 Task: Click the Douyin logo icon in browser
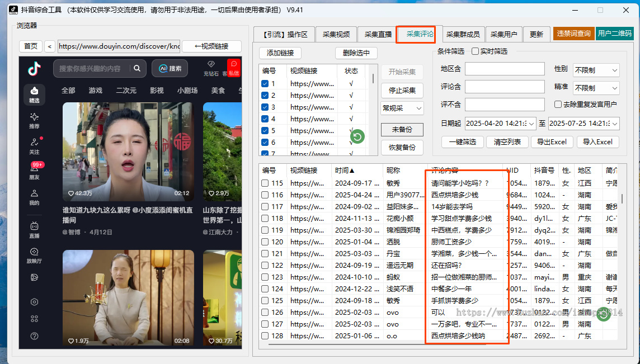coord(34,69)
